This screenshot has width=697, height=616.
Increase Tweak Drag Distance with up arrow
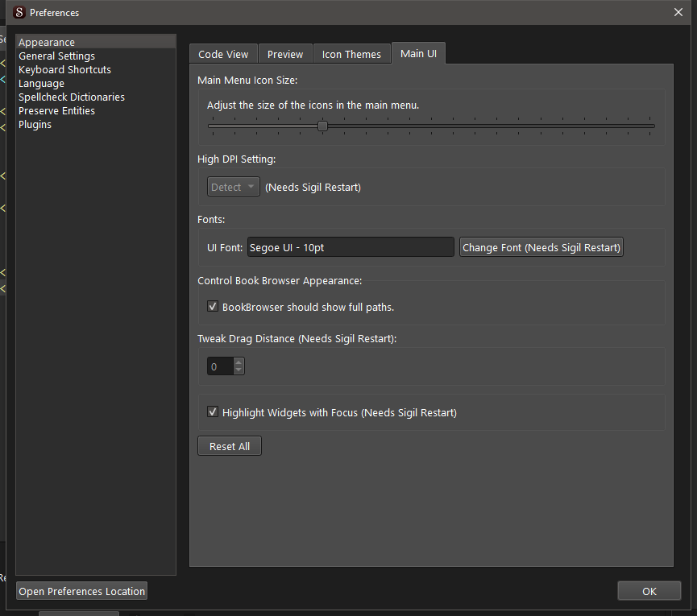[239, 362]
